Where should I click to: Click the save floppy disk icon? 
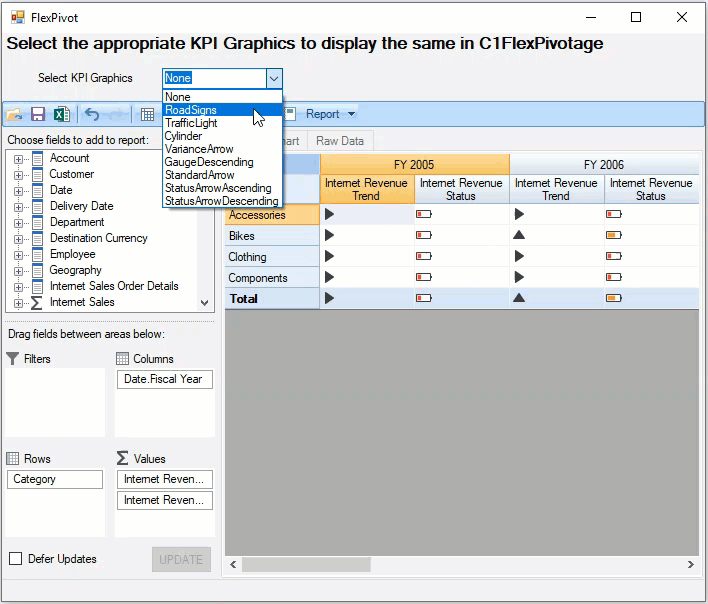[38, 114]
